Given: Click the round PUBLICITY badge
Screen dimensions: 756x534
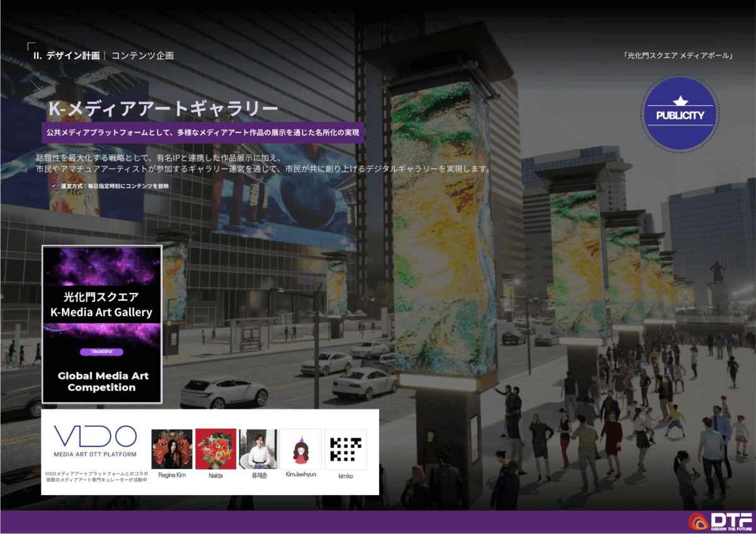Looking at the screenshot, I should tap(680, 113).
